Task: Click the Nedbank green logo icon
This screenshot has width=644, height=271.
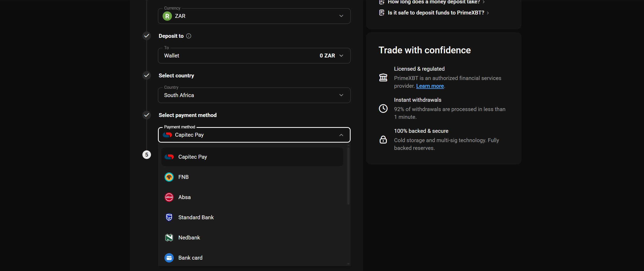Action: click(x=169, y=238)
